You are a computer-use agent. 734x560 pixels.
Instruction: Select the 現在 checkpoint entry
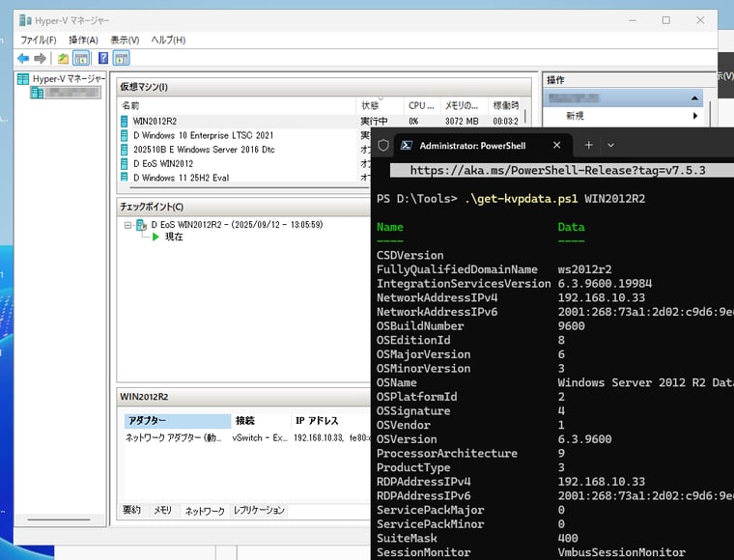[174, 237]
